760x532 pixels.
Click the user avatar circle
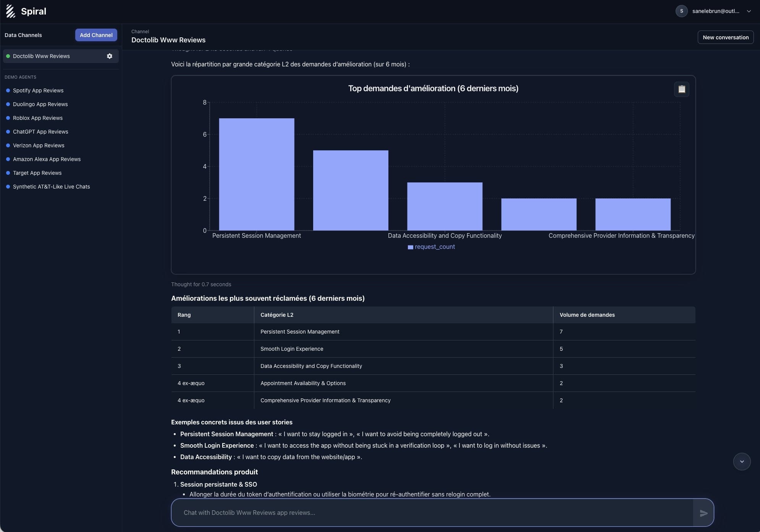pyautogui.click(x=681, y=11)
